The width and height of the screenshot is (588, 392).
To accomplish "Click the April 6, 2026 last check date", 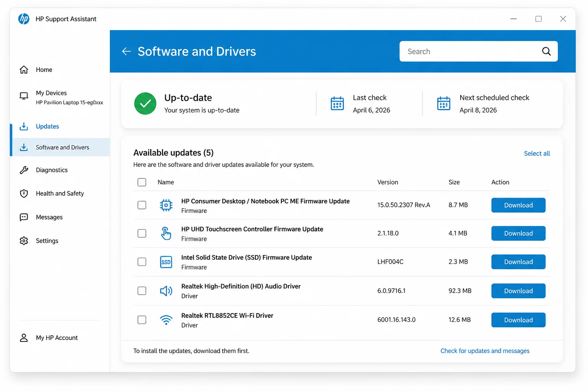I will coord(371,110).
